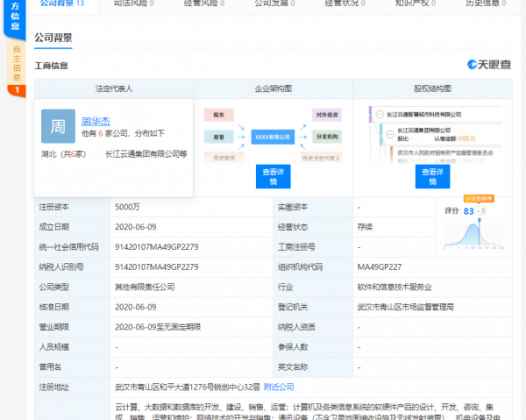The height and width of the screenshot is (420, 526).
Task: Click the 分支机构 node in the diagram
Action: 327,137
